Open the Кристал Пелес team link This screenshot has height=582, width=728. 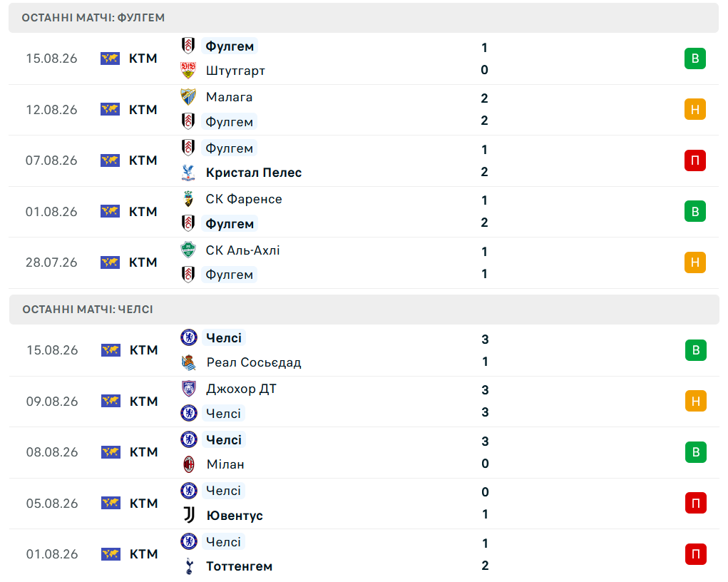(254, 173)
